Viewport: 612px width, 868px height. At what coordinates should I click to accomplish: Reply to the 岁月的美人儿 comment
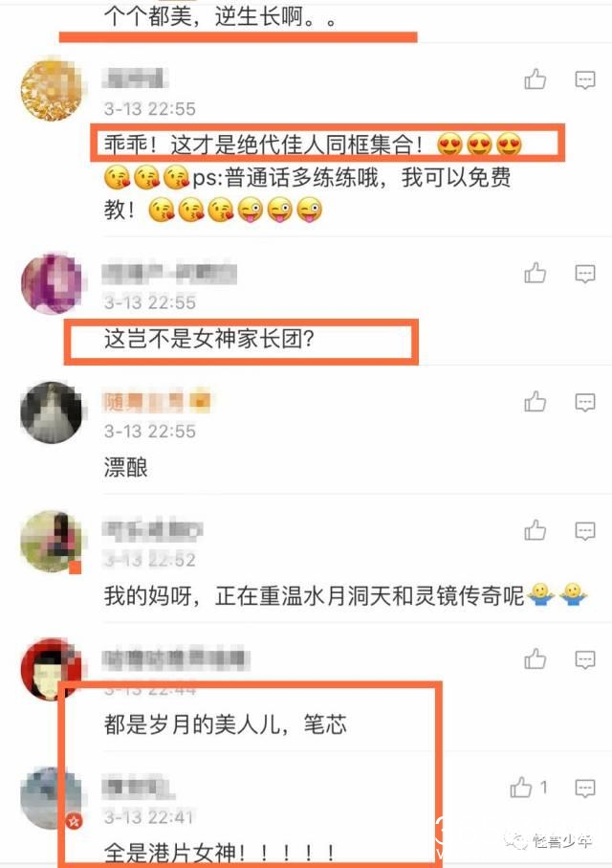coord(585,659)
